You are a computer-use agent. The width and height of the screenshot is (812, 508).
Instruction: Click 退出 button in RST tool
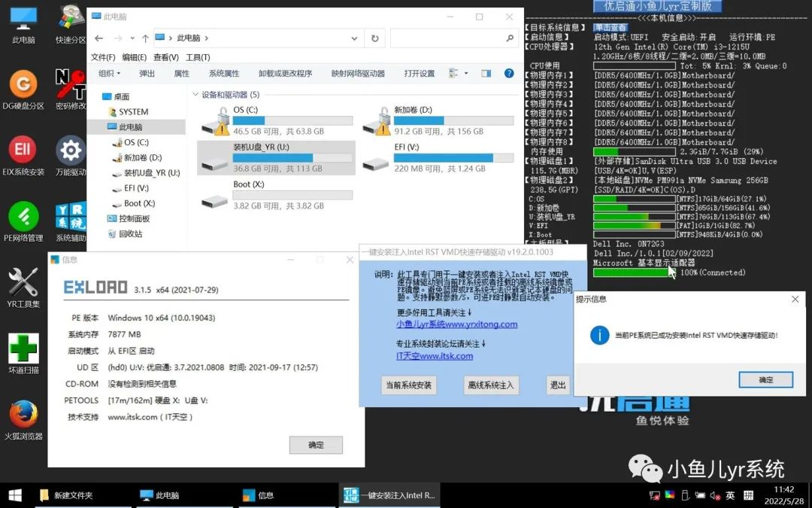(x=558, y=385)
